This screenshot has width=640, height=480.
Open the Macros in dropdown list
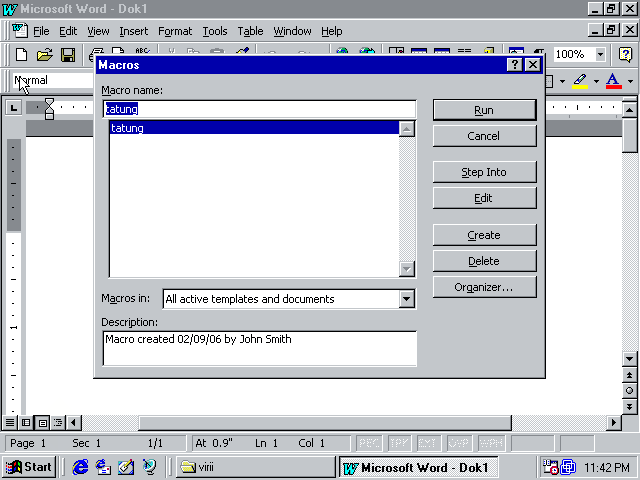tap(407, 299)
